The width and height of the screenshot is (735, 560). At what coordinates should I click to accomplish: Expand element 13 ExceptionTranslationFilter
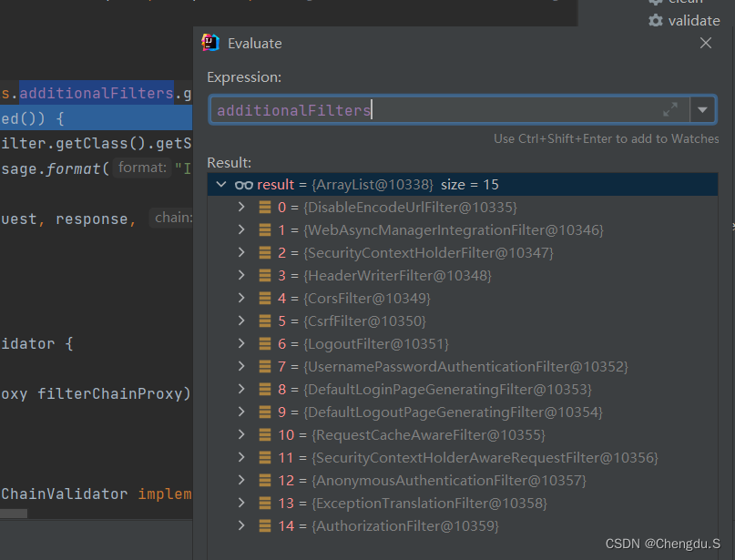pos(241,503)
